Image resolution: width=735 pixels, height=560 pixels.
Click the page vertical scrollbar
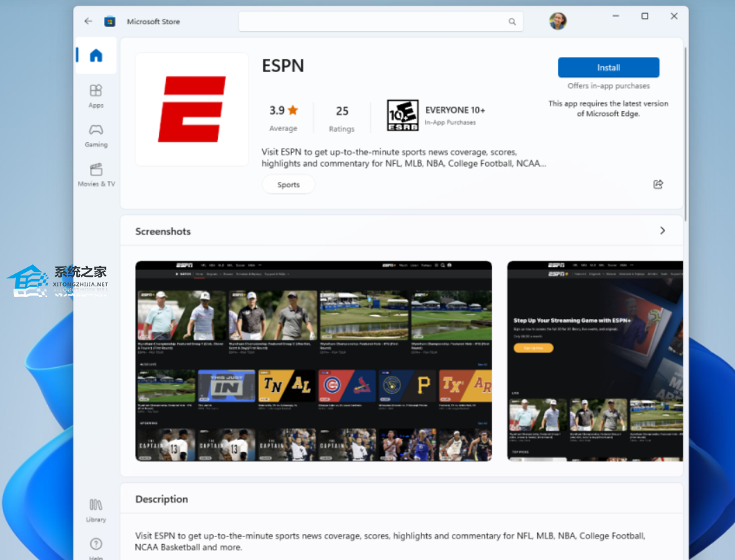click(685, 133)
